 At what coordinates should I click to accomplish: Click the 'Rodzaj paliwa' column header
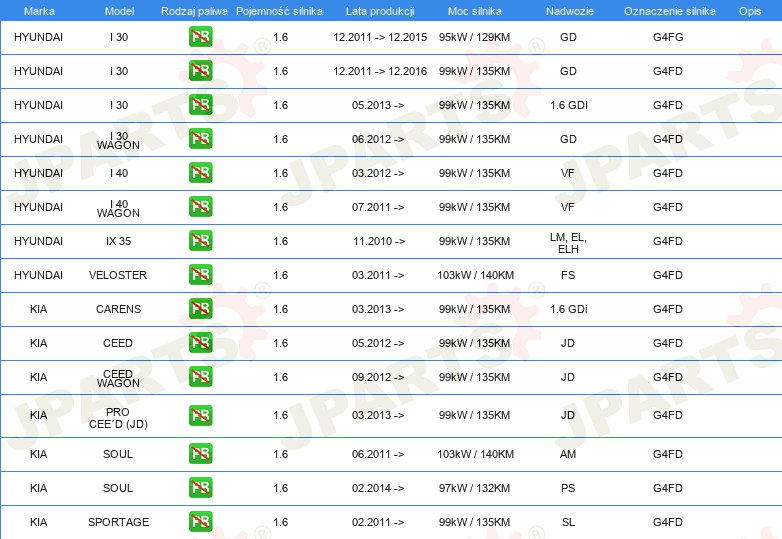click(x=194, y=11)
